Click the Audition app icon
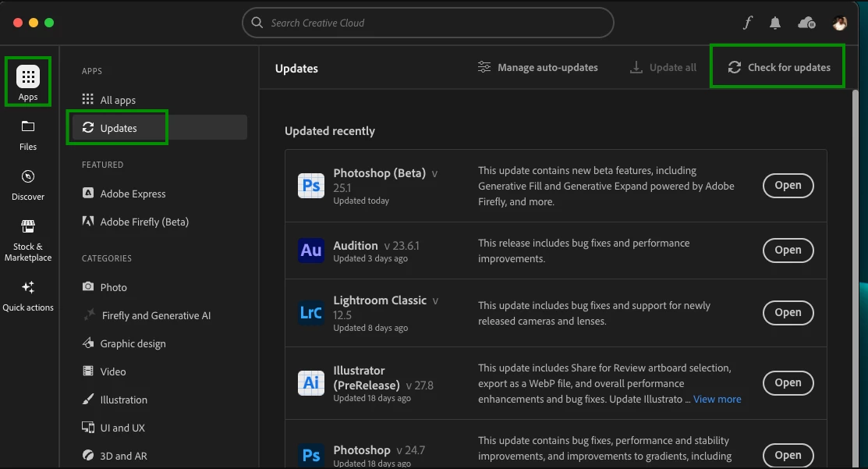 (311, 250)
